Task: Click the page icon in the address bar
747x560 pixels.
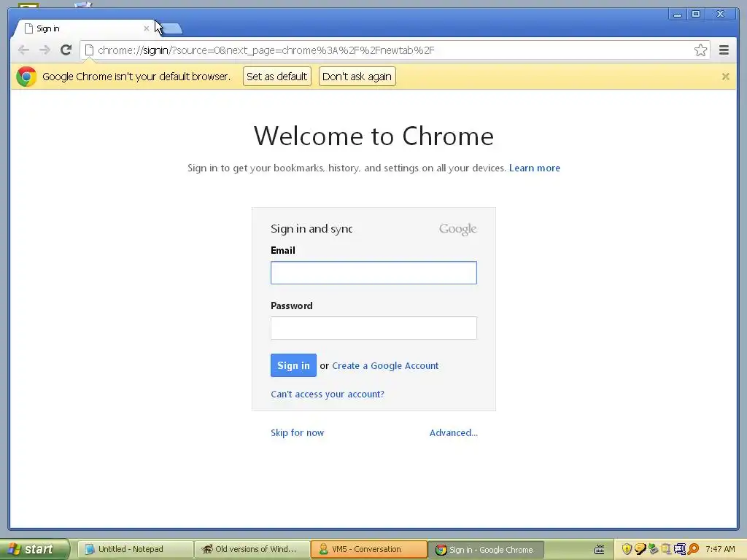Action: (89, 50)
